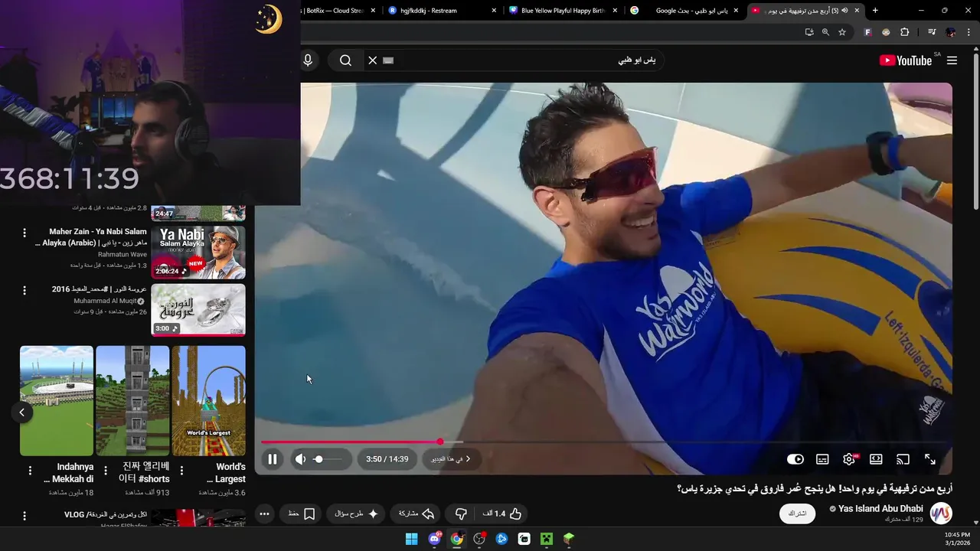Go to the previous Shorts shelf page
The width and height of the screenshot is (980, 551).
21,412
